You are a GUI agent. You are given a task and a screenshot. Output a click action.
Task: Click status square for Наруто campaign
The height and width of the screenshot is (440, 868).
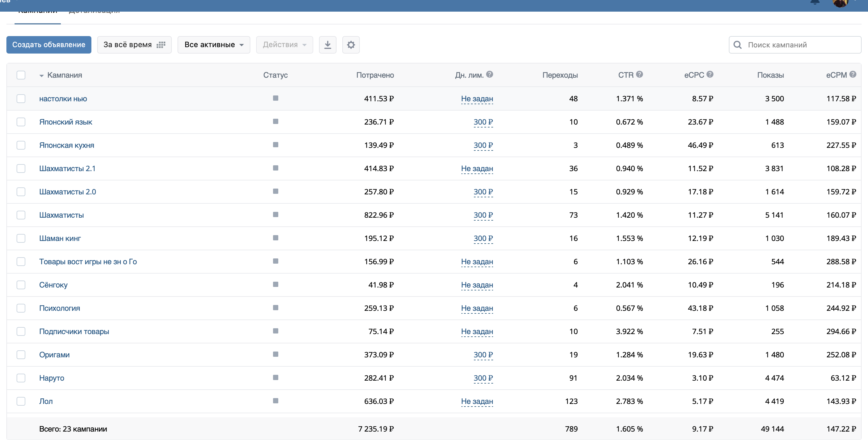click(x=275, y=377)
